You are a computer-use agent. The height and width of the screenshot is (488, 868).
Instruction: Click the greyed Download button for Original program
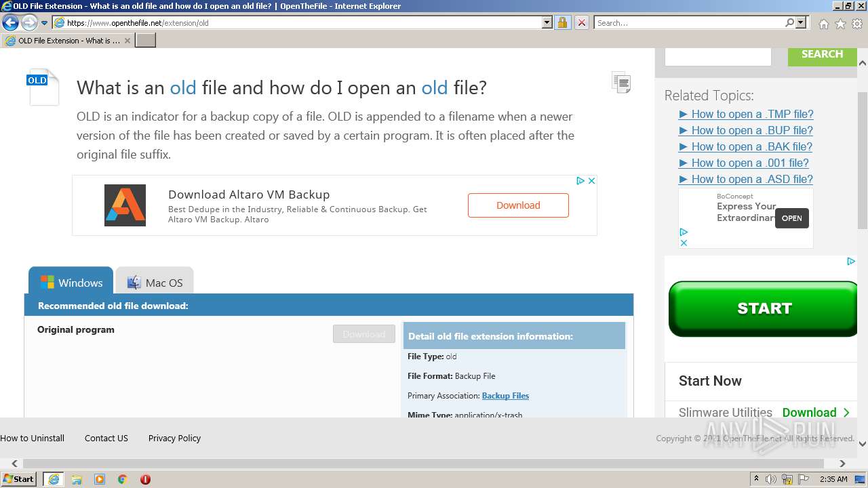364,334
